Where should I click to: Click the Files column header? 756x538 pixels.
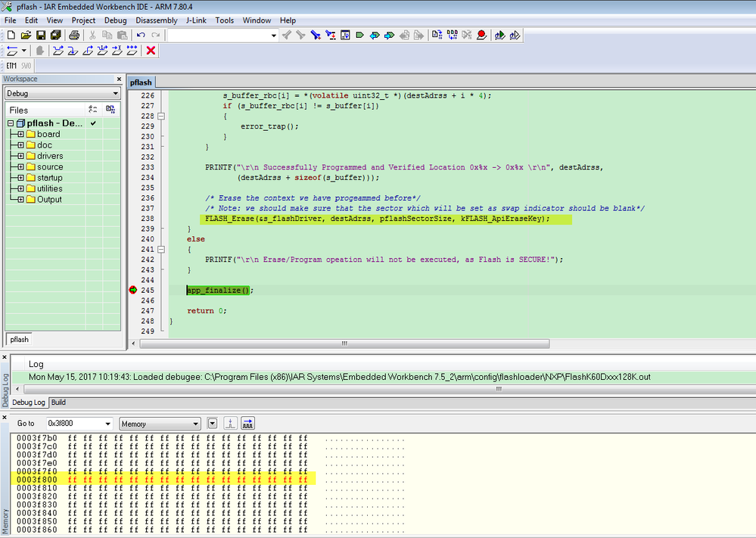point(45,110)
